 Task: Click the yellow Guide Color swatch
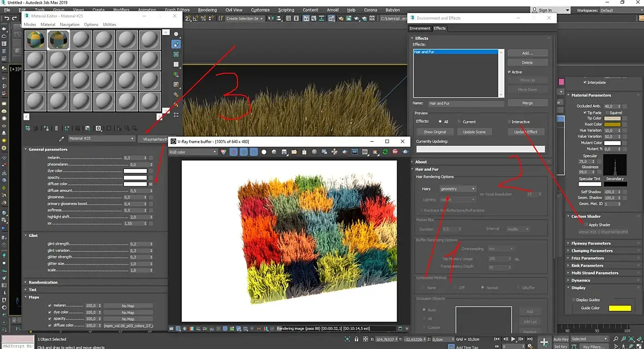(x=620, y=308)
